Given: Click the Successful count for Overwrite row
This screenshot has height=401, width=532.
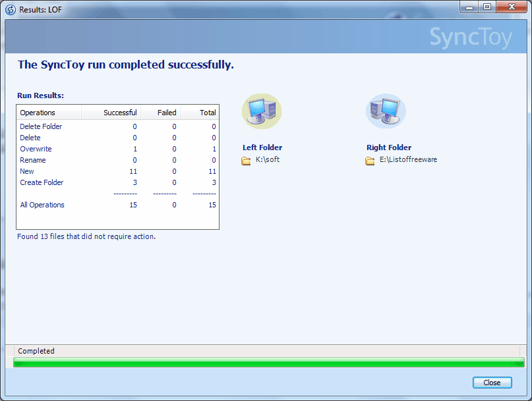Looking at the screenshot, I should pos(135,149).
